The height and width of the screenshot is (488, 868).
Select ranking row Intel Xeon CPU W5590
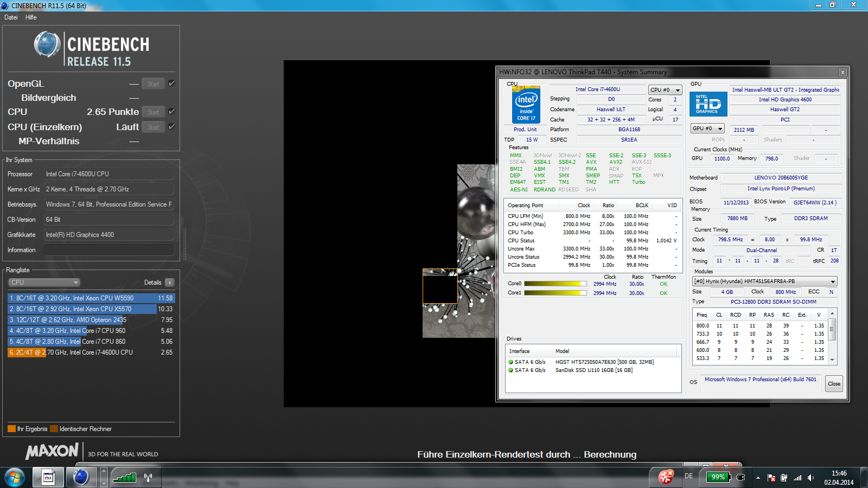tap(91, 298)
